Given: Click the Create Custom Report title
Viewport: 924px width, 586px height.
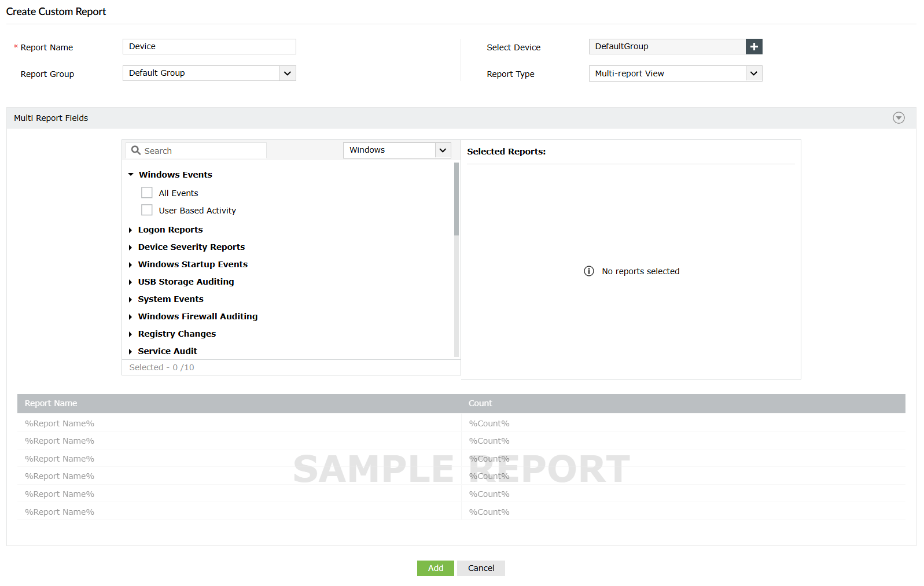Looking at the screenshot, I should point(56,12).
